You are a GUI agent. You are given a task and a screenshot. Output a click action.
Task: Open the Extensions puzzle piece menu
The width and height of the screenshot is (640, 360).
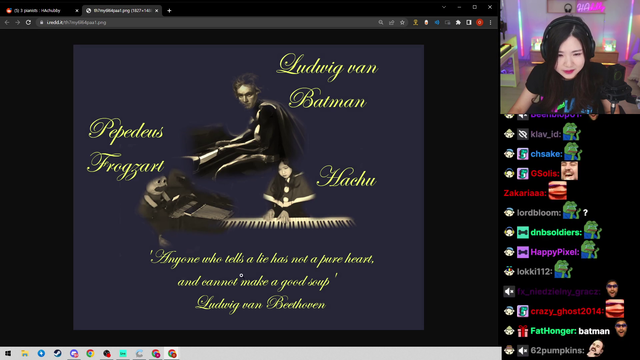pyautogui.click(x=458, y=22)
